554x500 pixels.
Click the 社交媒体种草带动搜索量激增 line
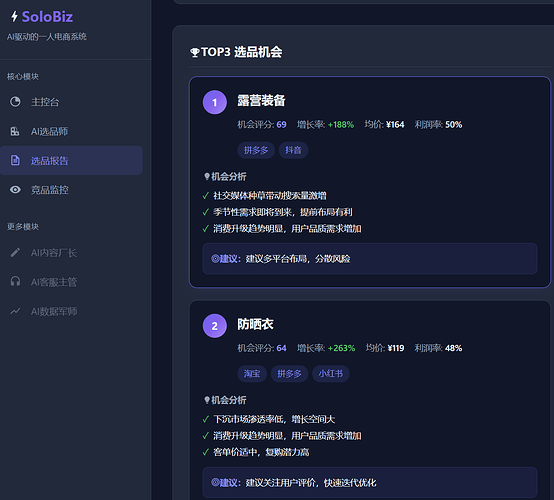[270, 195]
